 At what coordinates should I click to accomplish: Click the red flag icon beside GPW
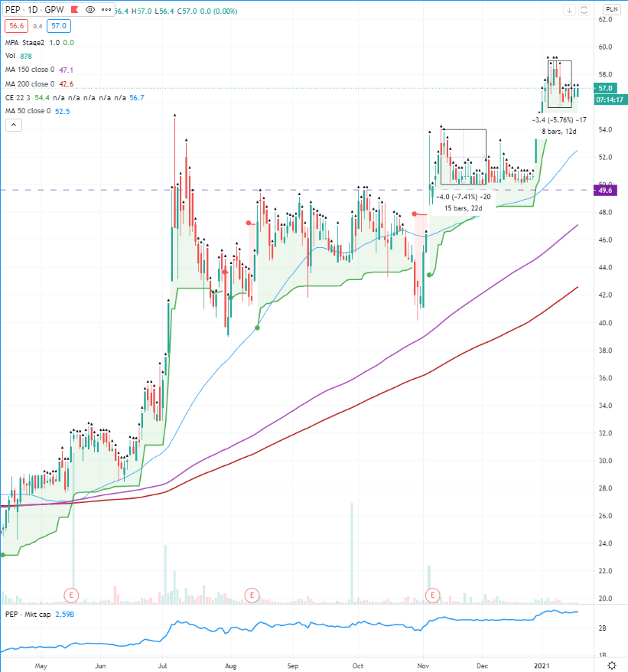tap(74, 10)
